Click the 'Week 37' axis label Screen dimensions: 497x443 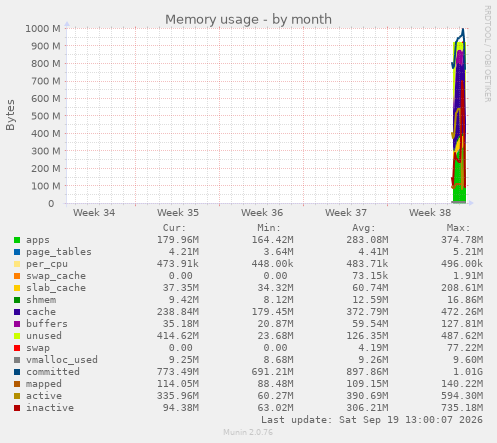point(346,213)
